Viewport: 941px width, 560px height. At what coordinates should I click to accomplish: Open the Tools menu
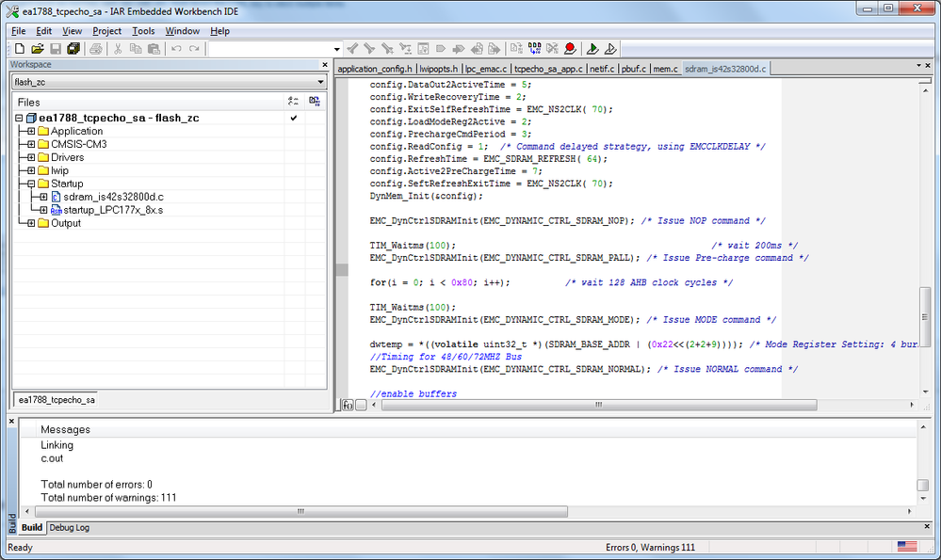143,31
